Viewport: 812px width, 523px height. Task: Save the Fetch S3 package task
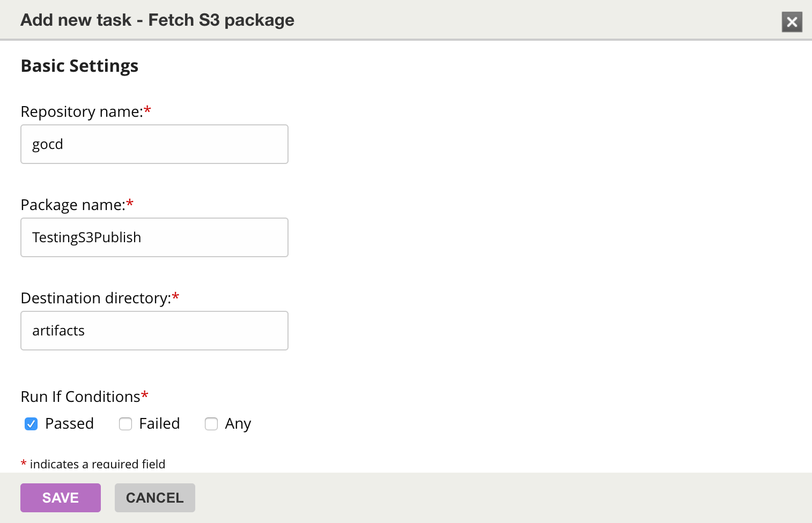point(61,498)
